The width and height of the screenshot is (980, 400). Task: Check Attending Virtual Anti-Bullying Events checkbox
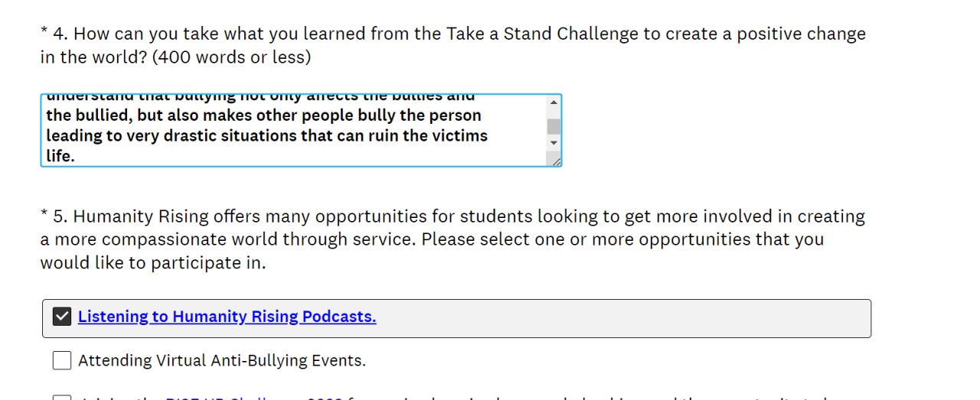point(62,360)
